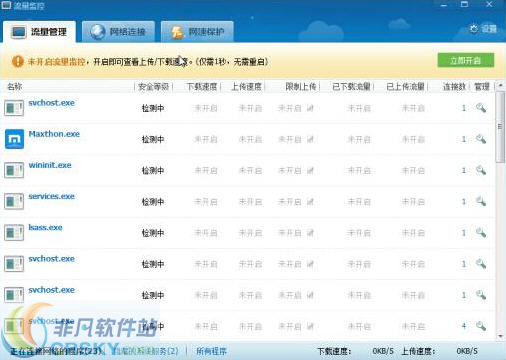Image resolution: width=506 pixels, height=360 pixels.
Task: Click 未开启 uploaded traffic for Maxthon.exe
Action: [x=413, y=139]
